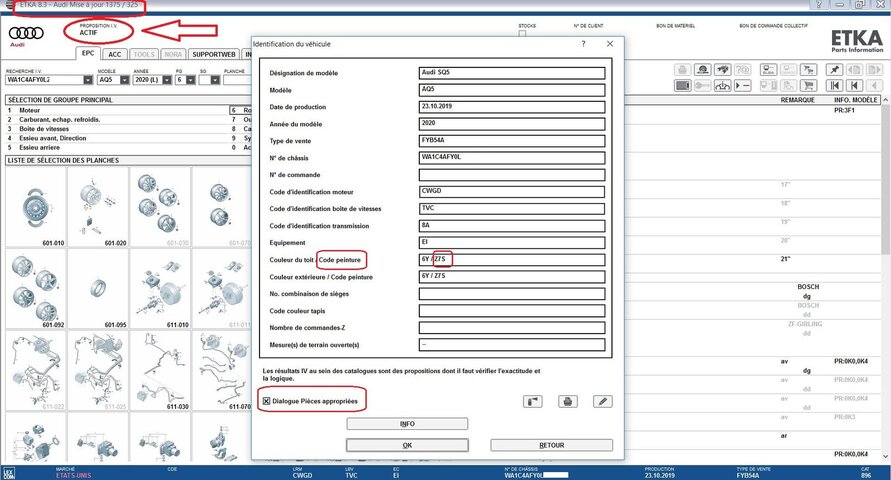Click the Désignation de modèle field
Viewport: 891px width, 480px height.
[x=512, y=73]
